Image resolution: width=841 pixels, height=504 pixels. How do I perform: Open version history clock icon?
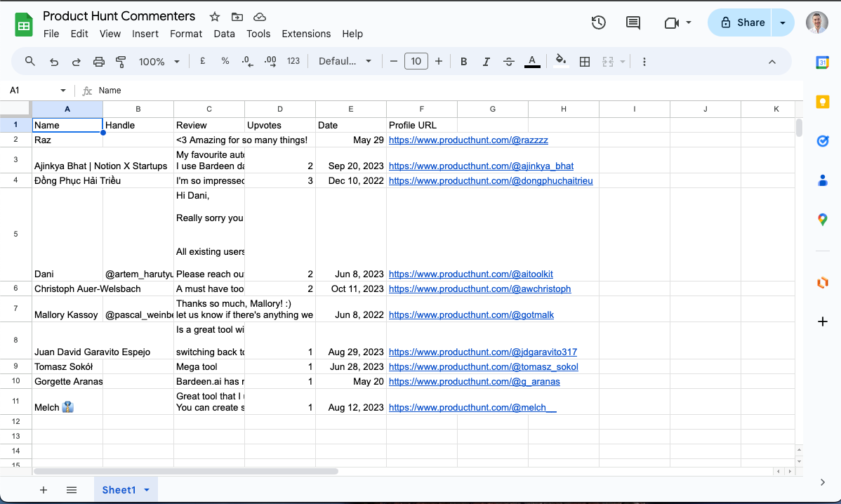click(x=599, y=22)
